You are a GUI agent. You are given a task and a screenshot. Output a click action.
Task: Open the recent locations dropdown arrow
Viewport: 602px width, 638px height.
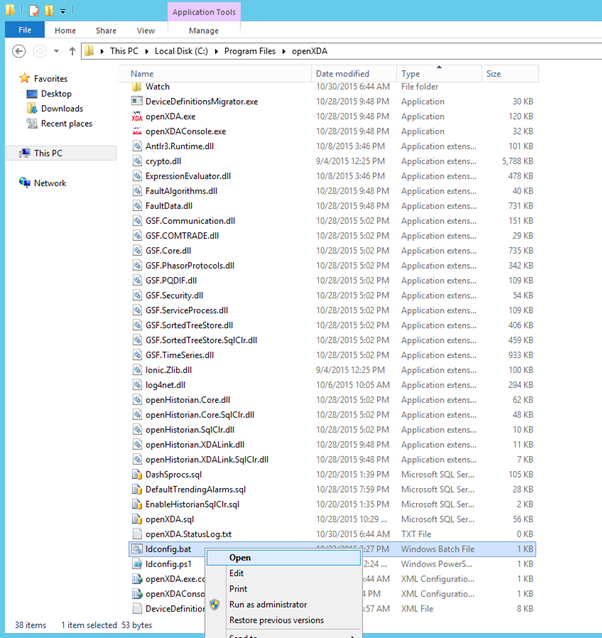click(57, 51)
